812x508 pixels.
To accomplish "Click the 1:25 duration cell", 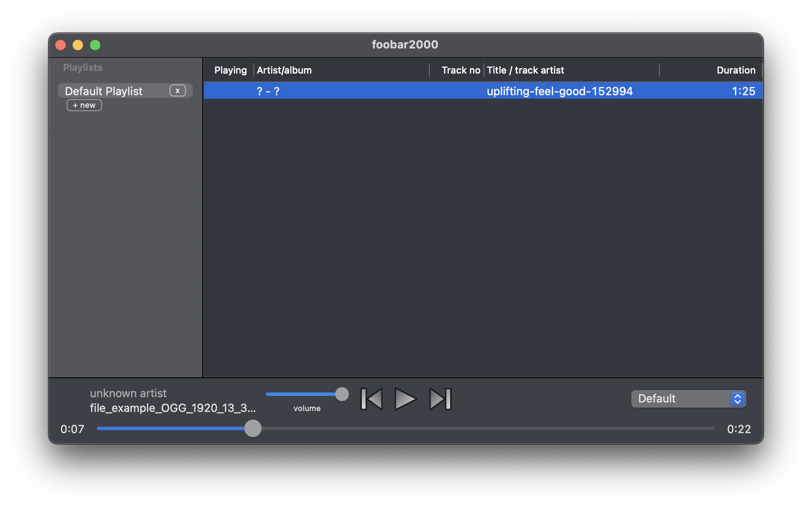I will point(744,91).
